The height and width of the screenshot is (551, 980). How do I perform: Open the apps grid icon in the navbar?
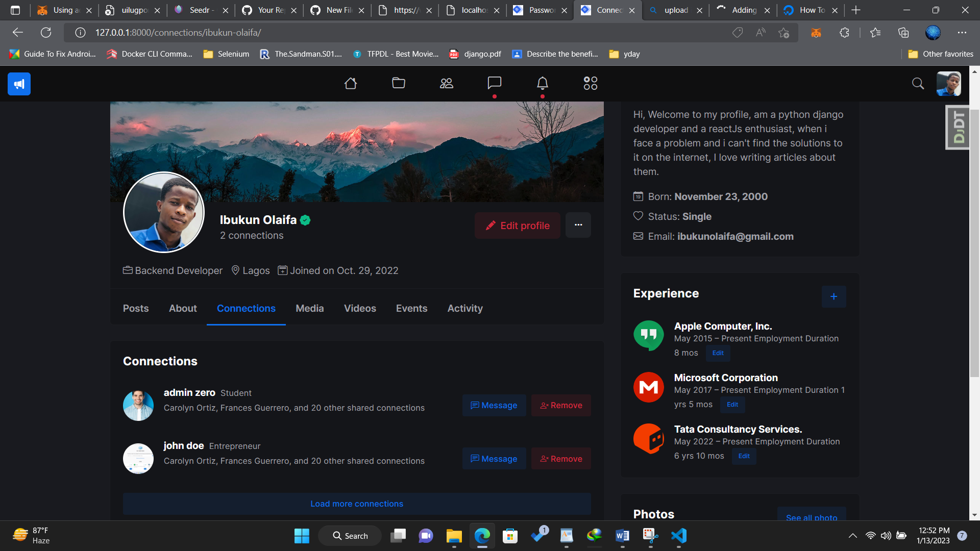pos(590,83)
